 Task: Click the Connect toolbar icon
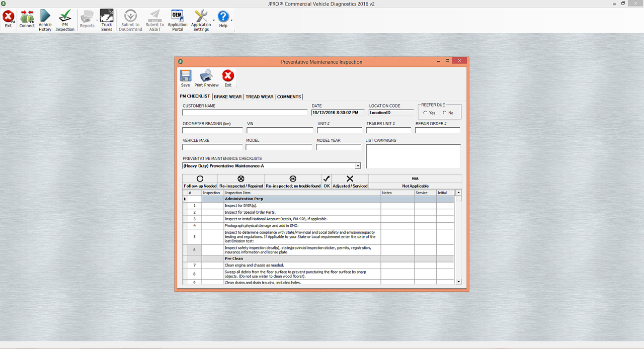[x=27, y=20]
